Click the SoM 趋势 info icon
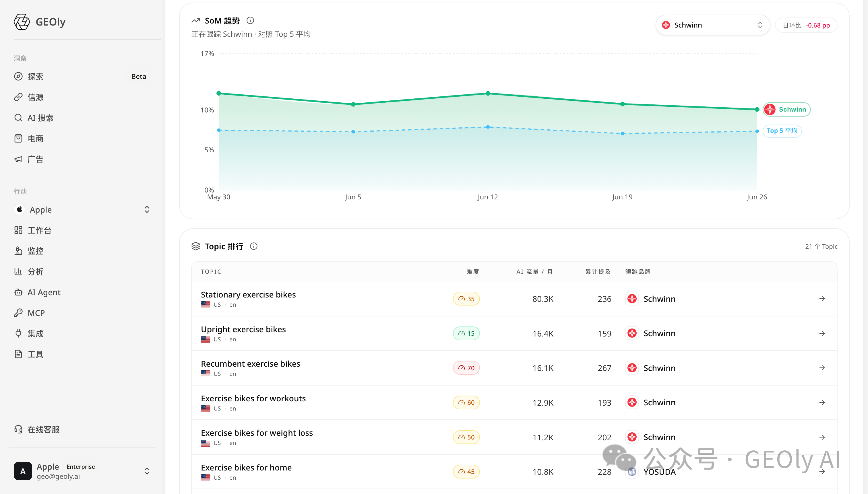868x494 pixels. [x=250, y=21]
